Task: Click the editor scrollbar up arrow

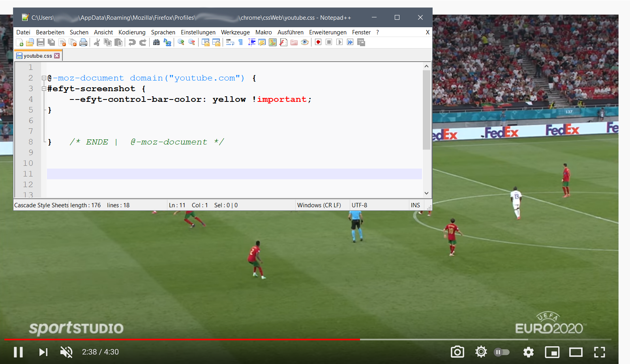Action: 426,66
